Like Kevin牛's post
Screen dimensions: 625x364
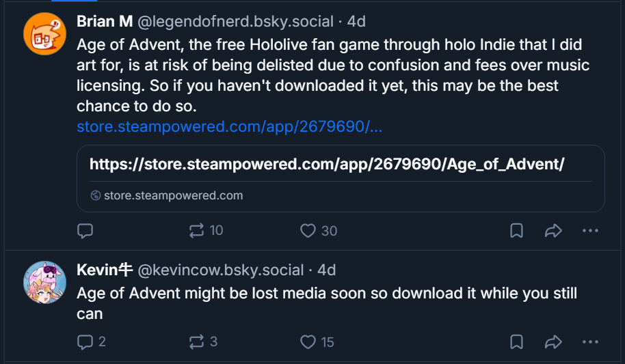pos(308,341)
